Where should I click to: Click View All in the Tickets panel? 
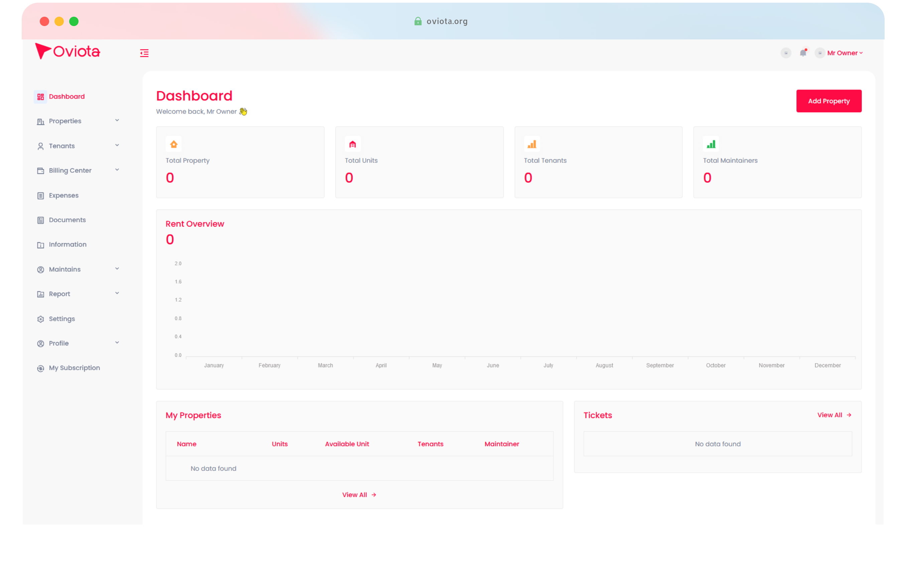click(x=834, y=415)
